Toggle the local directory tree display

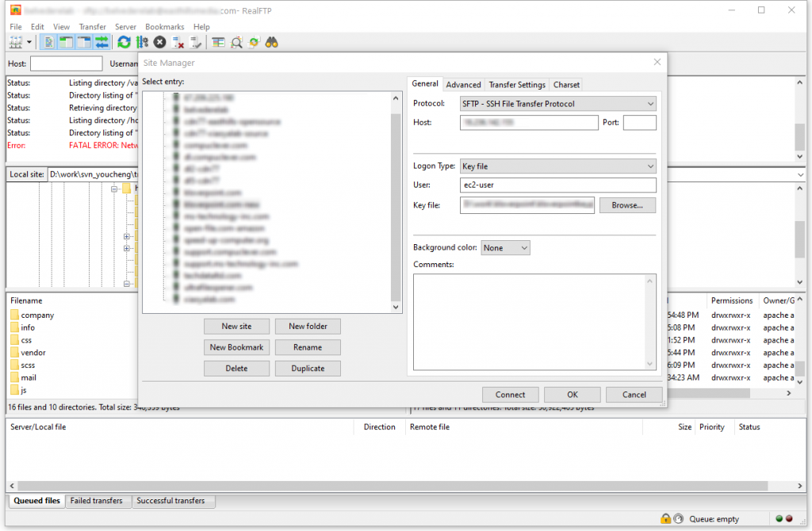point(67,42)
